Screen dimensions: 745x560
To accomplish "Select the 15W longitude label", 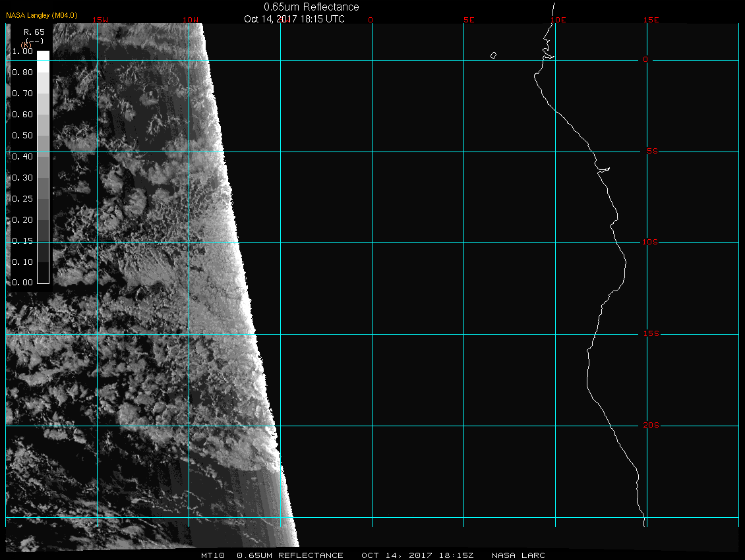I will pyautogui.click(x=100, y=20).
